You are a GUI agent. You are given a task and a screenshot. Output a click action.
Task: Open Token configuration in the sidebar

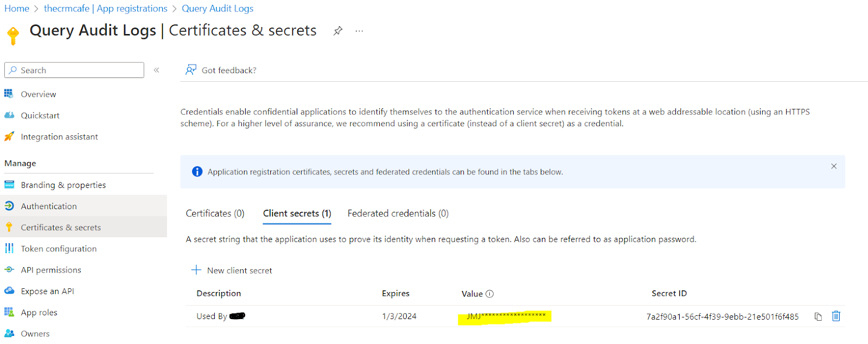[59, 249]
